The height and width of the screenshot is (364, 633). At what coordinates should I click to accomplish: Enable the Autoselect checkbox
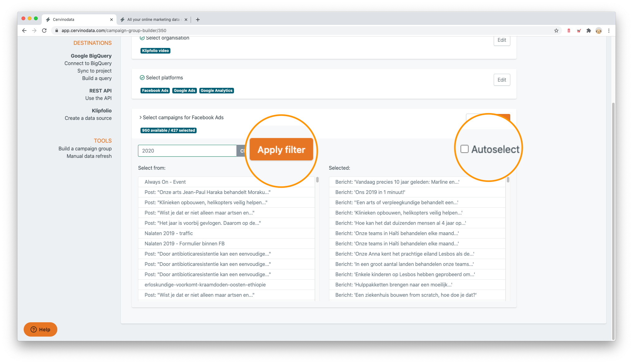coord(464,149)
